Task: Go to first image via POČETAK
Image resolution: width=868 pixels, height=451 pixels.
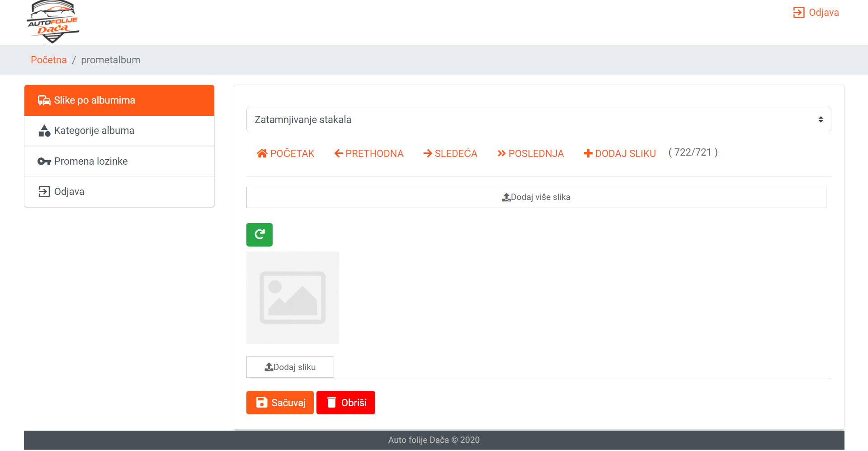Action: coord(285,154)
